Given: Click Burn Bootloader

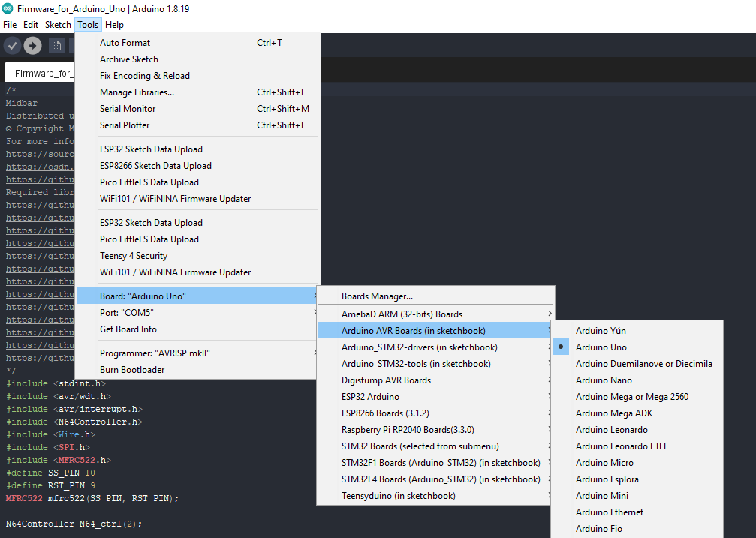Looking at the screenshot, I should [197, 369].
